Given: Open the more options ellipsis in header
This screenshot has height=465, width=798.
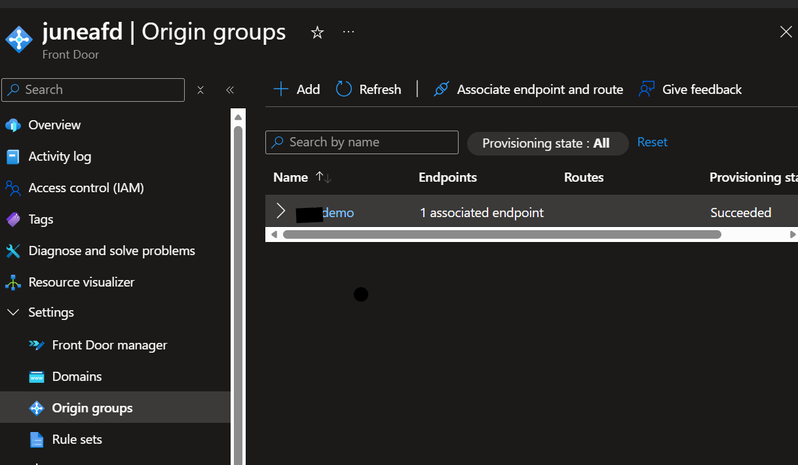Looking at the screenshot, I should (348, 32).
